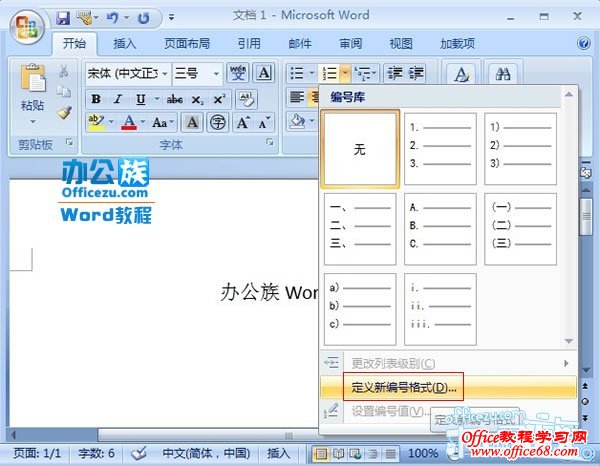The height and width of the screenshot is (466, 600).
Task: Click the Copy icon
Action: point(64,92)
